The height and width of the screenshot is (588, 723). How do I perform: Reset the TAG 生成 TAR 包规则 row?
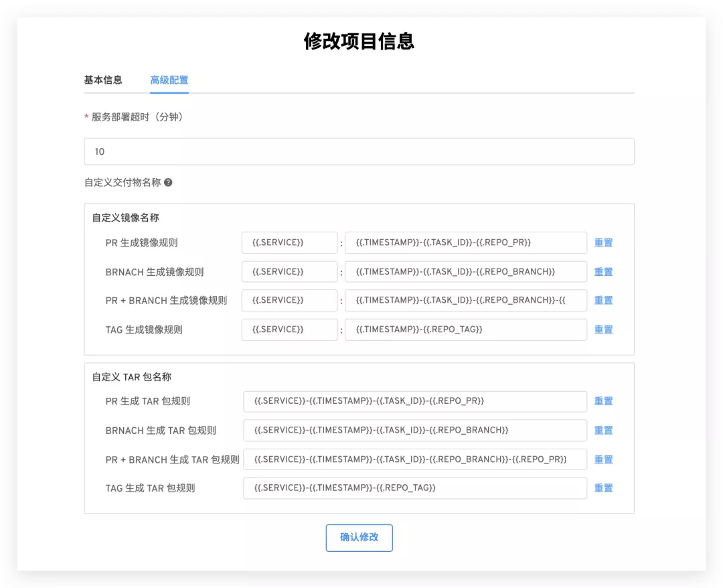603,488
